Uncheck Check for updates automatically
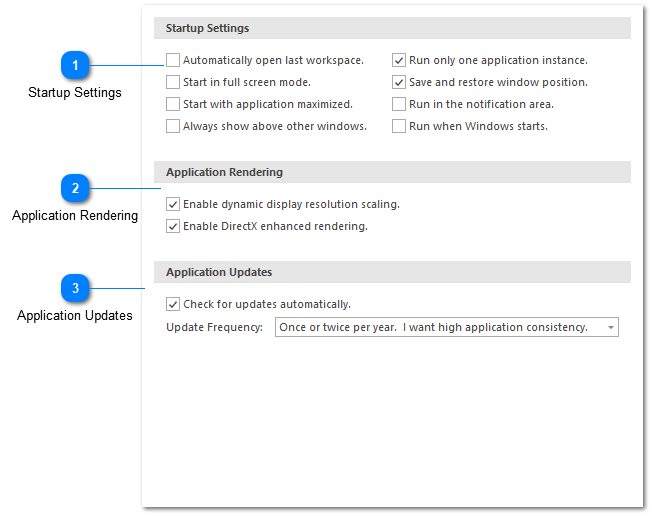The image size is (652, 516). 174,304
